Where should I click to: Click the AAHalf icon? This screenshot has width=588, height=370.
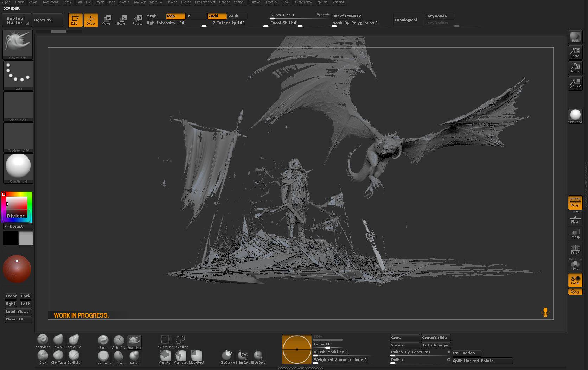click(575, 83)
